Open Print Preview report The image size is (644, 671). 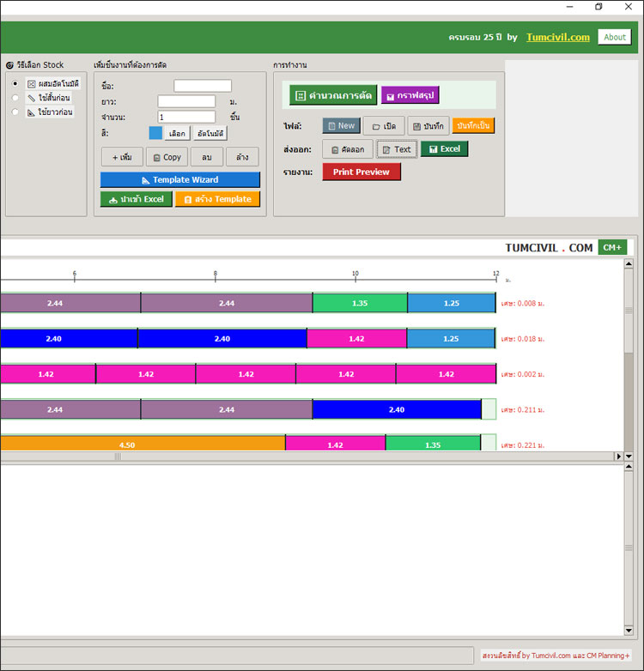click(361, 172)
